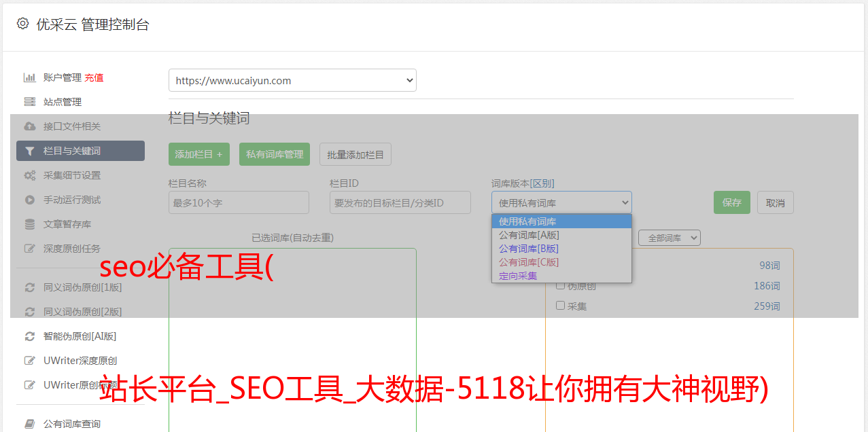Tick the 伪原创 checkbox
The width and height of the screenshot is (868, 432).
[x=561, y=285]
